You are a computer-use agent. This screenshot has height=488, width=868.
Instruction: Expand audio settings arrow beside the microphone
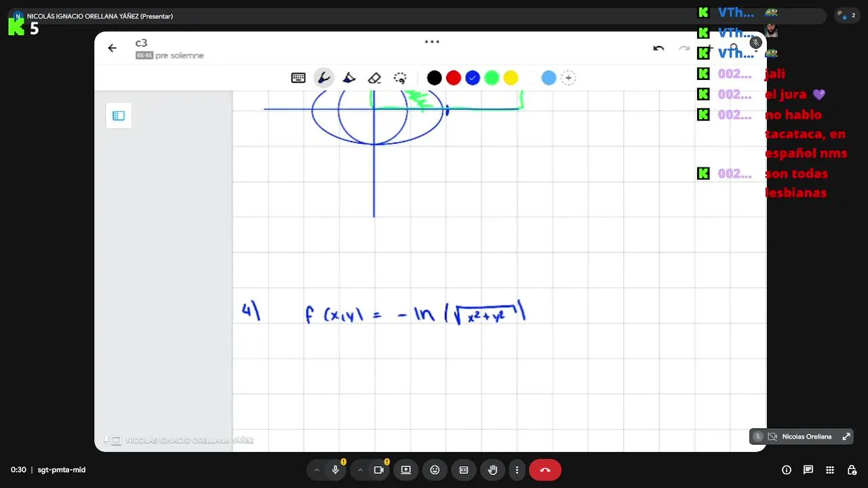click(317, 470)
